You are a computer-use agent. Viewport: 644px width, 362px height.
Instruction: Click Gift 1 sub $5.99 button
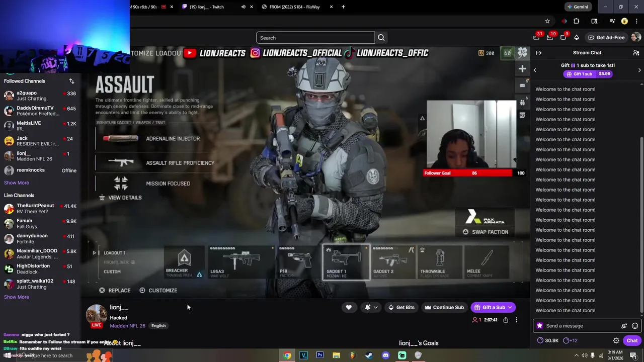point(588,74)
